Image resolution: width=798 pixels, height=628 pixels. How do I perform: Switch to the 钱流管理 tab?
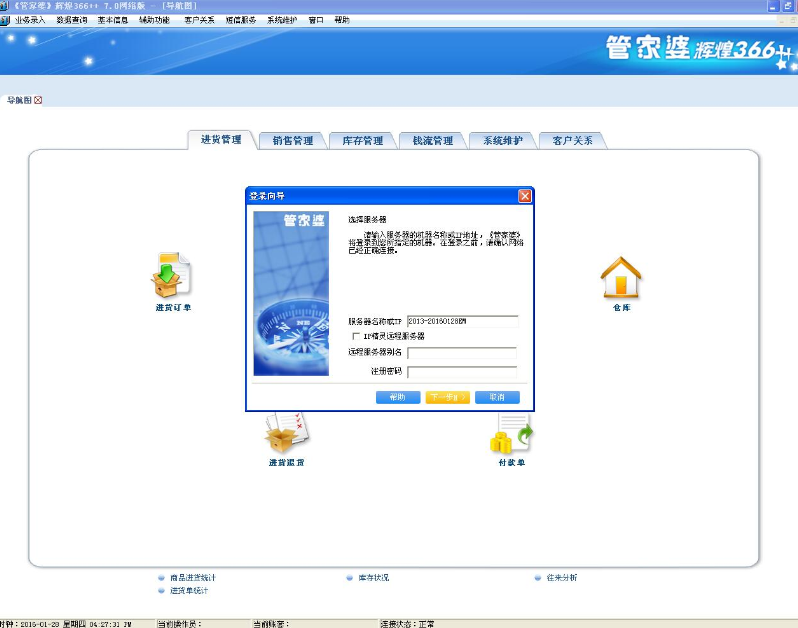[433, 141]
